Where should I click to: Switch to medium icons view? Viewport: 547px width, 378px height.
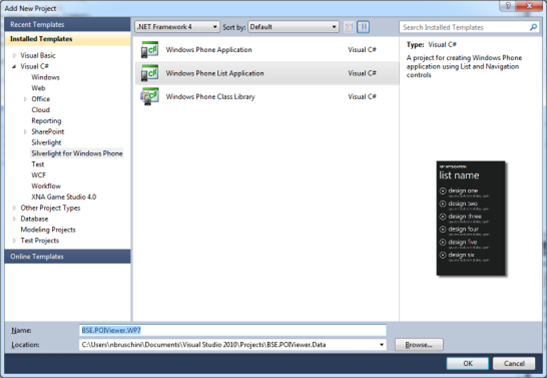tap(363, 27)
